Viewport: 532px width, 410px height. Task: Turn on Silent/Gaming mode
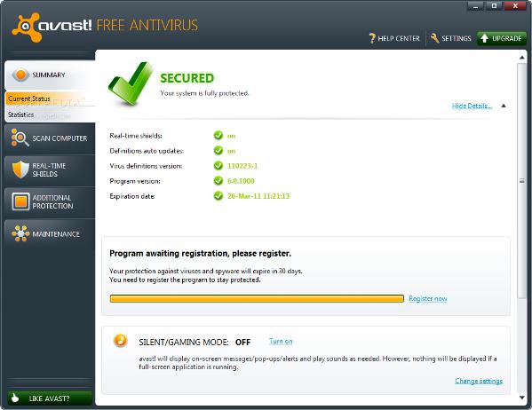281,341
